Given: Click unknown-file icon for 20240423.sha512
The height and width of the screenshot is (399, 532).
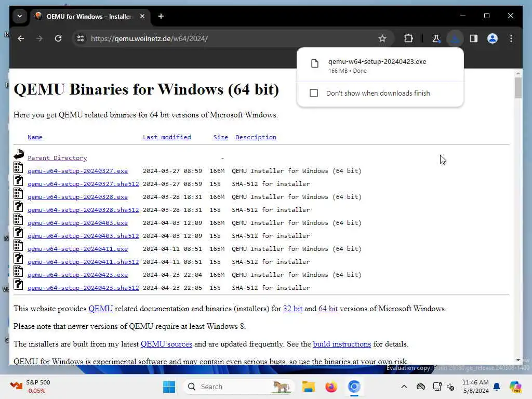Looking at the screenshot, I should [18, 284].
